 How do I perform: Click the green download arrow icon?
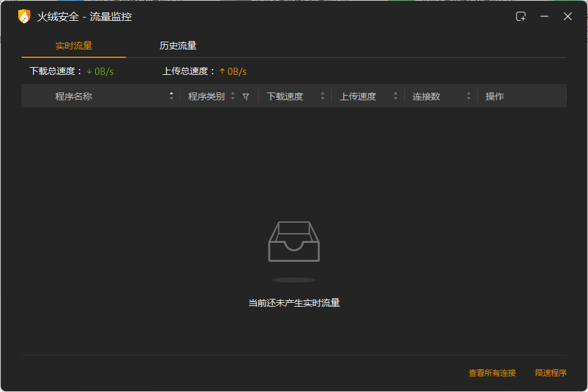[x=89, y=72]
